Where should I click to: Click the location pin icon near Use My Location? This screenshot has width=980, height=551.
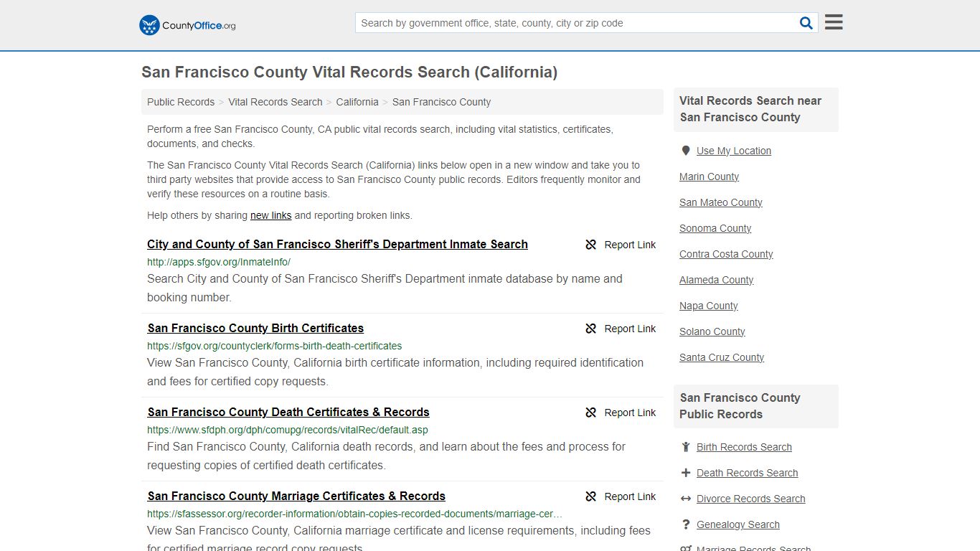[686, 151]
